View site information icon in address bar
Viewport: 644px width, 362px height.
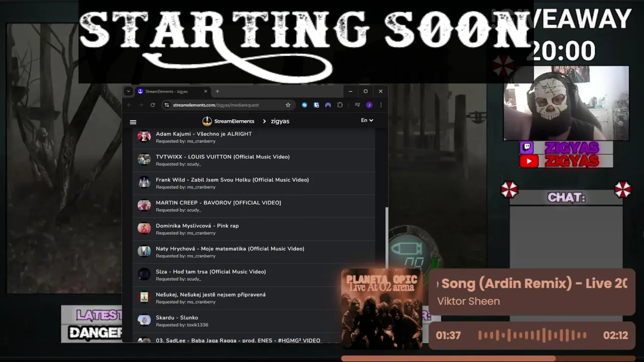(x=167, y=105)
